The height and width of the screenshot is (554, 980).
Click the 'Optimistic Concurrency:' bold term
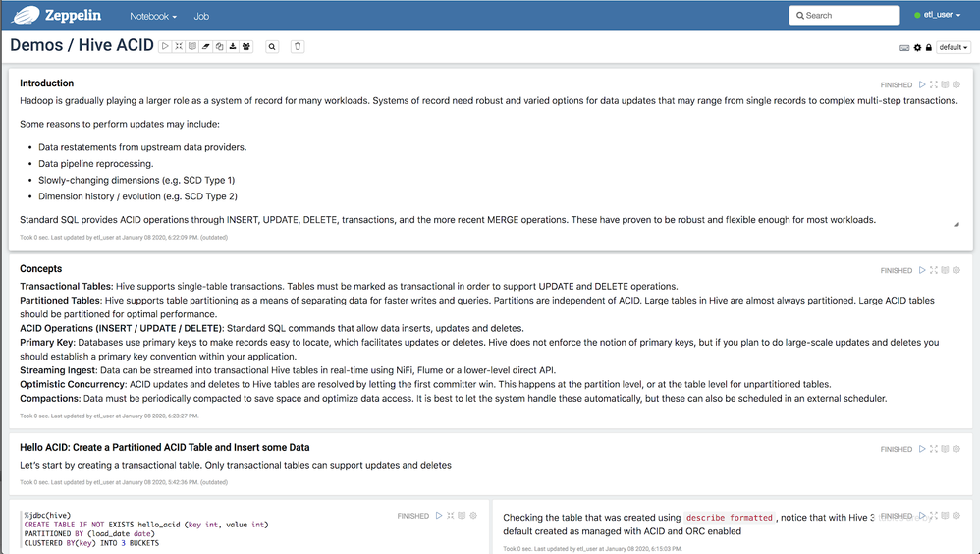coord(73,384)
